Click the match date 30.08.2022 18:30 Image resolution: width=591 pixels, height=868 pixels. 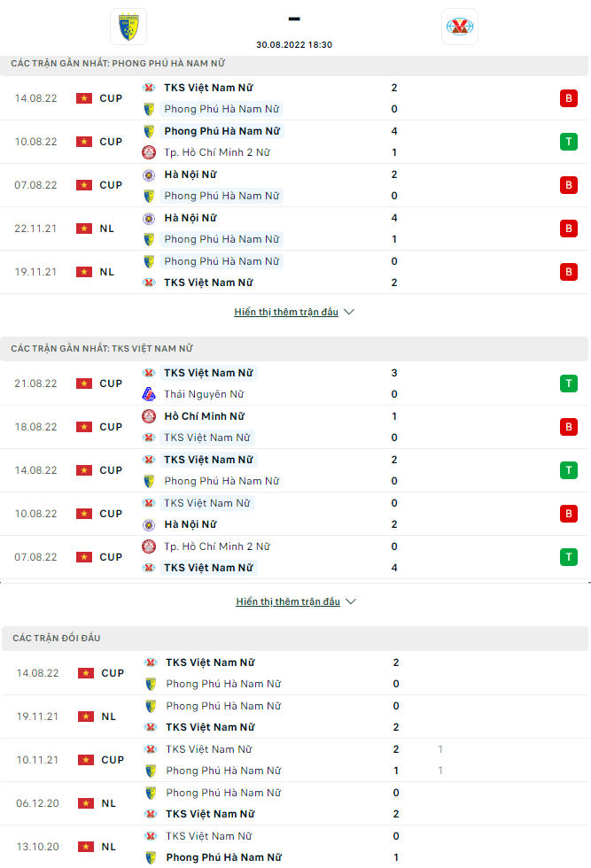(294, 44)
